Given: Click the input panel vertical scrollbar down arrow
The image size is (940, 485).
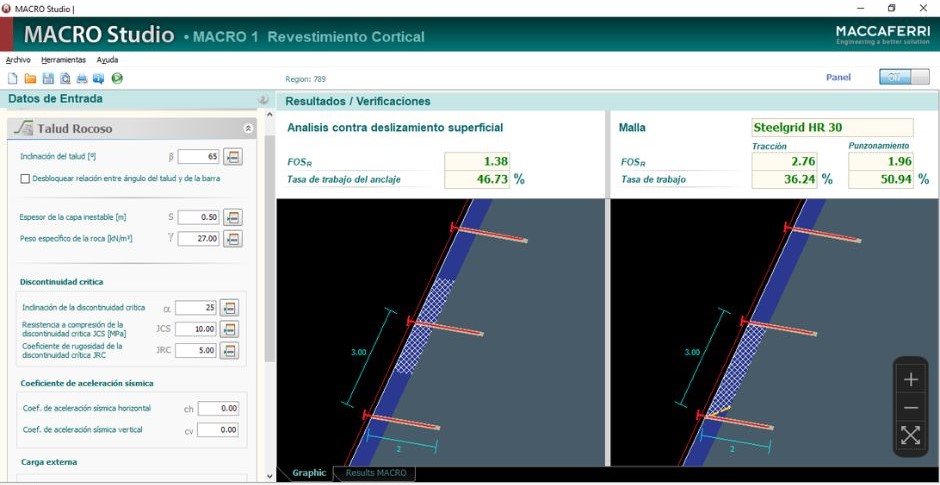Looking at the screenshot, I should point(269,475).
